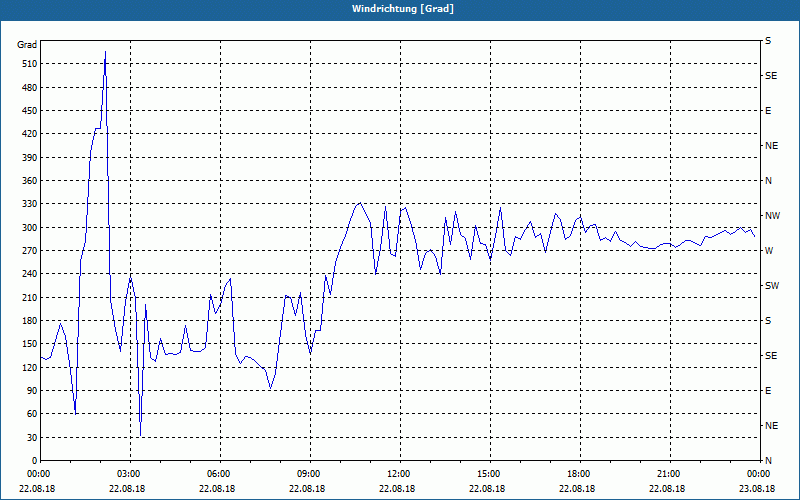Select the 270 degree axis label
This screenshot has height=500, width=800.
click(x=30, y=251)
